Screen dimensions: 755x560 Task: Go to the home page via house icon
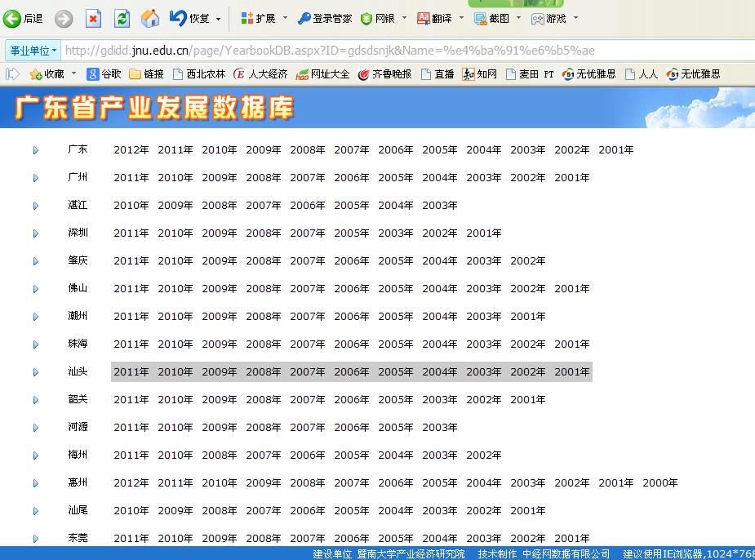pyautogui.click(x=149, y=19)
